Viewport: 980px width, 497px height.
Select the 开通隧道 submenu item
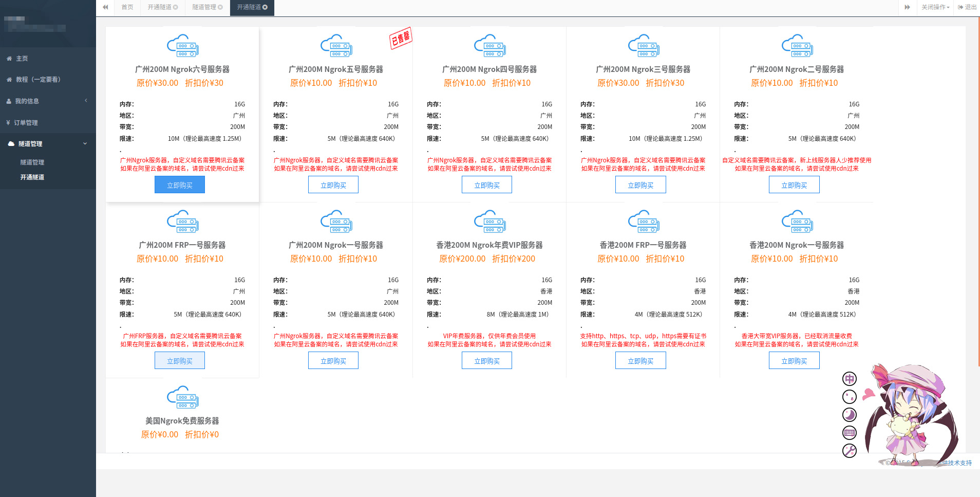point(32,177)
